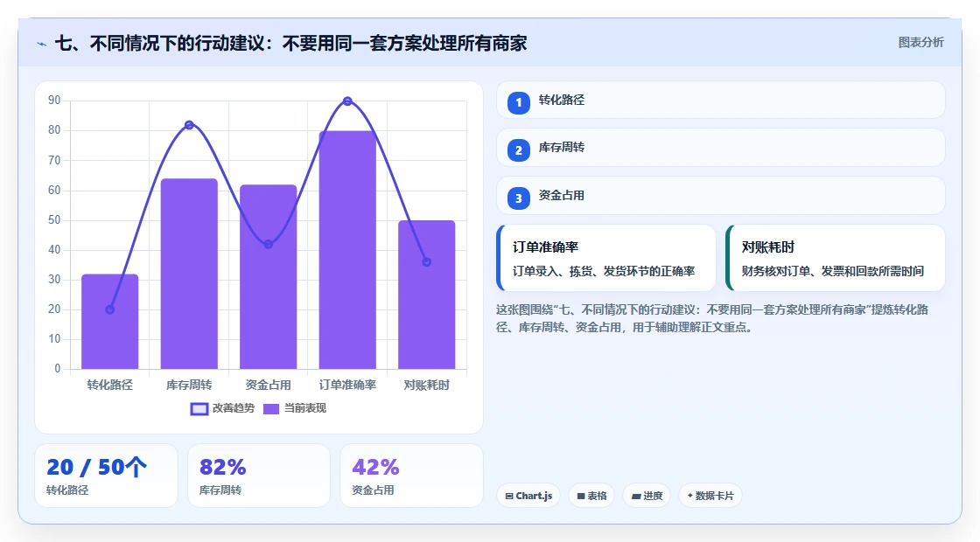Click numbered badge 3 for 资金占用
980x542 pixels.
[x=518, y=198]
